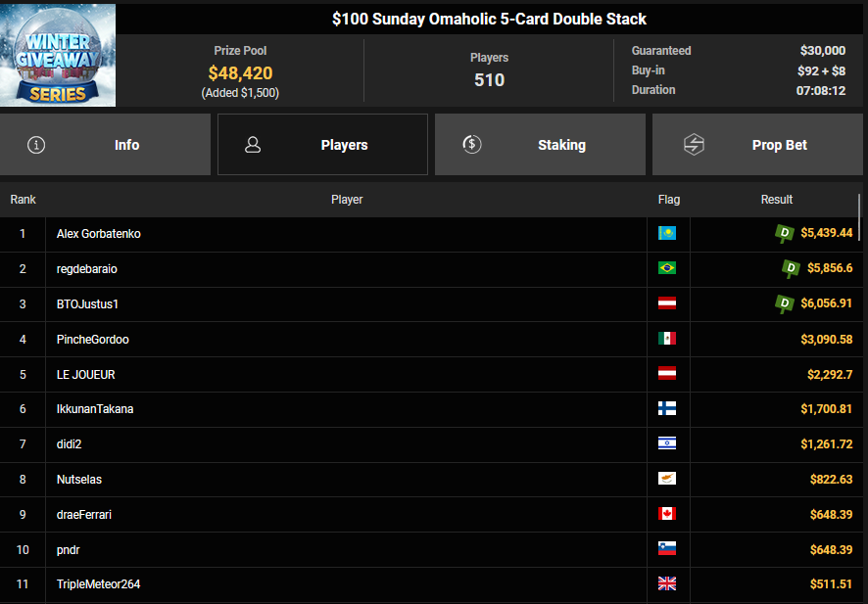Click the Players person icon
868x604 pixels.
coord(253,145)
